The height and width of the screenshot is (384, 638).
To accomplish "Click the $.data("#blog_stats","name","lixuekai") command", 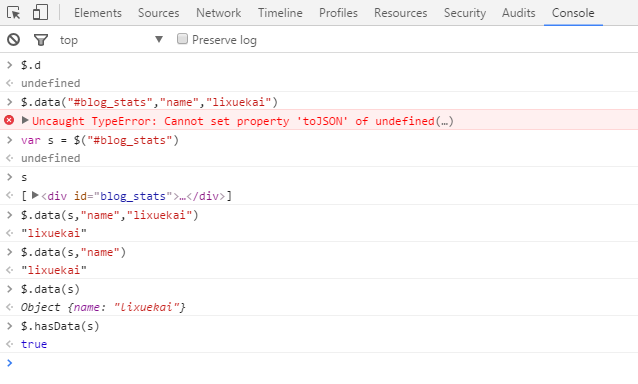I will pyautogui.click(x=149, y=102).
